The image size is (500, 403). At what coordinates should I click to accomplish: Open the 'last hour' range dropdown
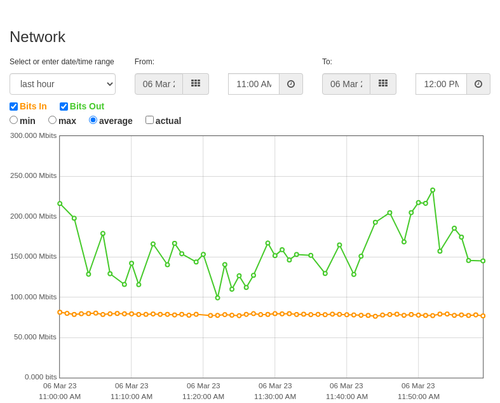63,84
